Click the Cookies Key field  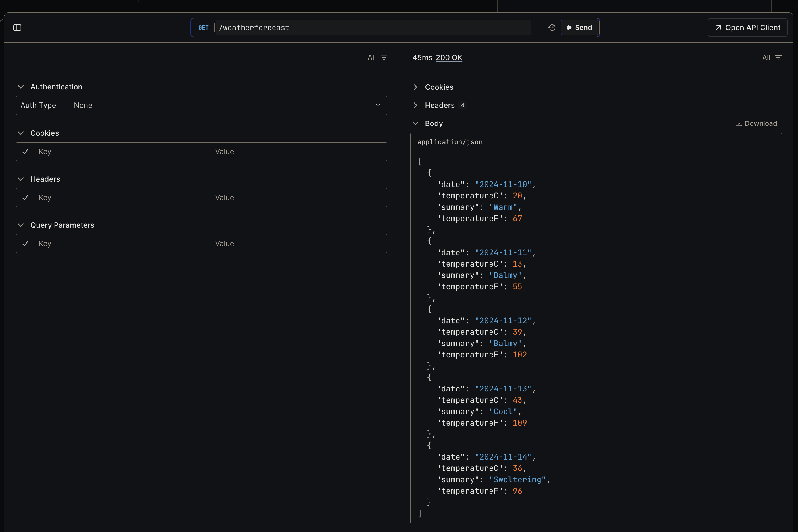(x=122, y=152)
